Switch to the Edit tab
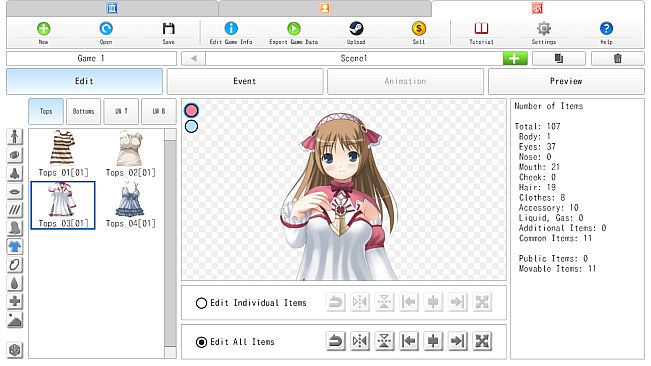This screenshot has height=366, width=651. pyautogui.click(x=84, y=81)
